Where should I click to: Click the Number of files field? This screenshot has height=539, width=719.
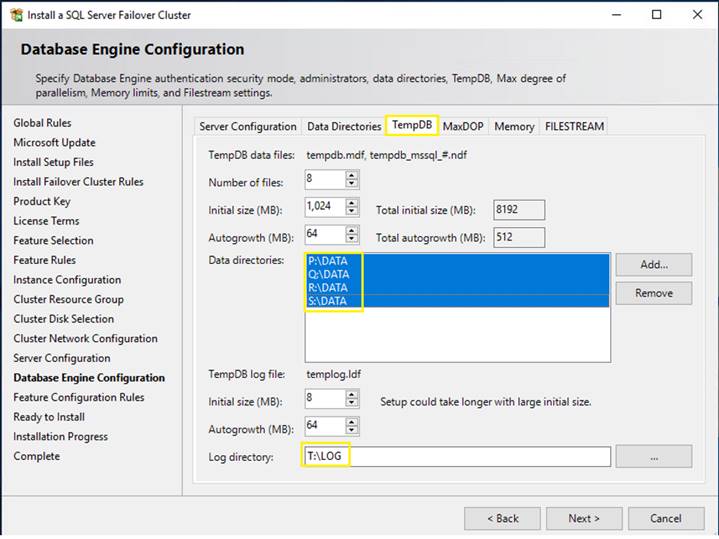click(325, 179)
